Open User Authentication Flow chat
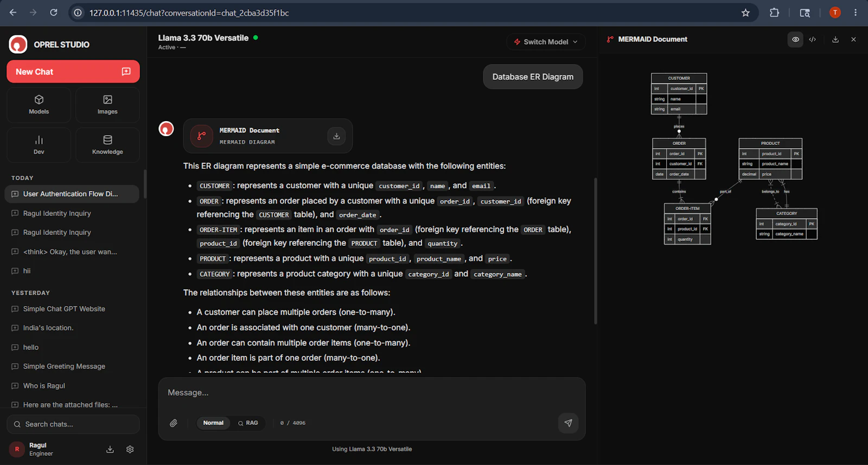Viewport: 868px width, 465px height. point(72,194)
